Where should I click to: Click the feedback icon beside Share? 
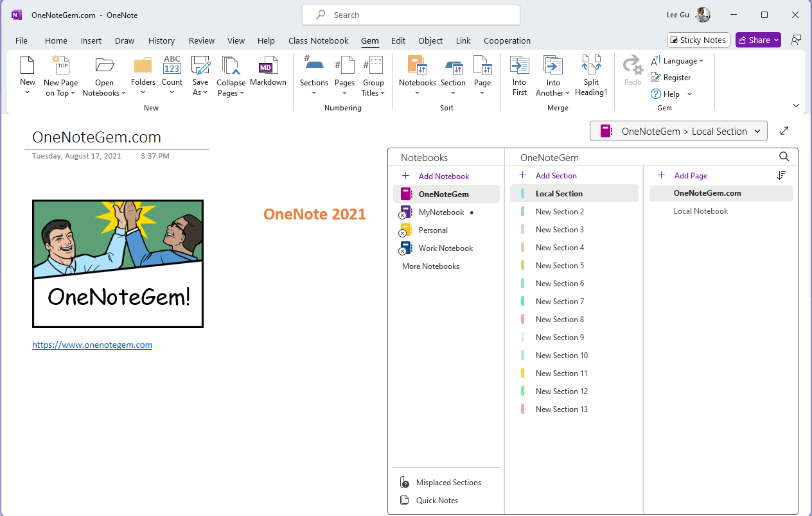click(x=797, y=40)
